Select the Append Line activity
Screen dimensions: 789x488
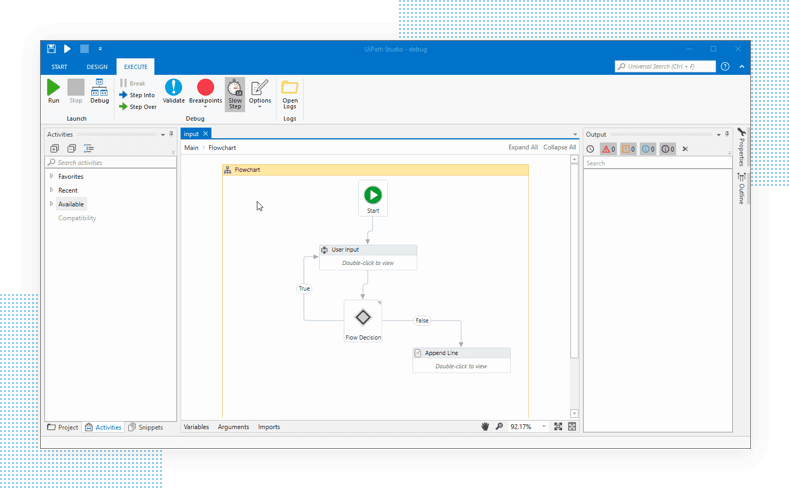(x=461, y=360)
